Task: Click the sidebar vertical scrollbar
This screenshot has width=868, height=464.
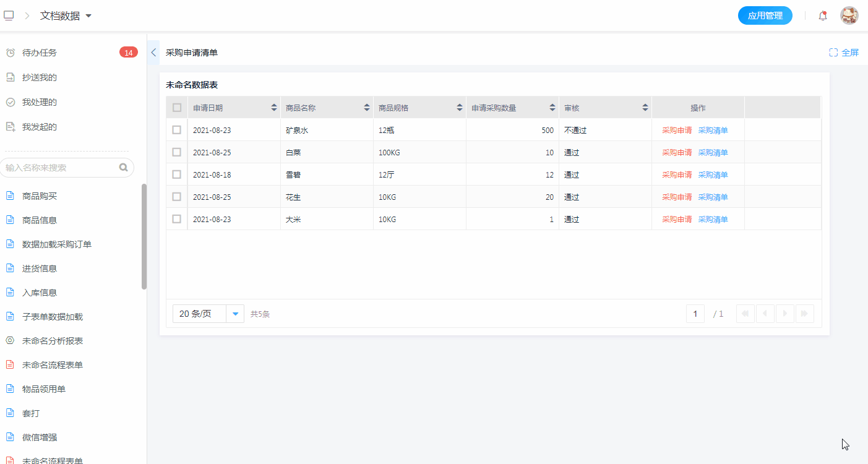Action: pyautogui.click(x=144, y=236)
